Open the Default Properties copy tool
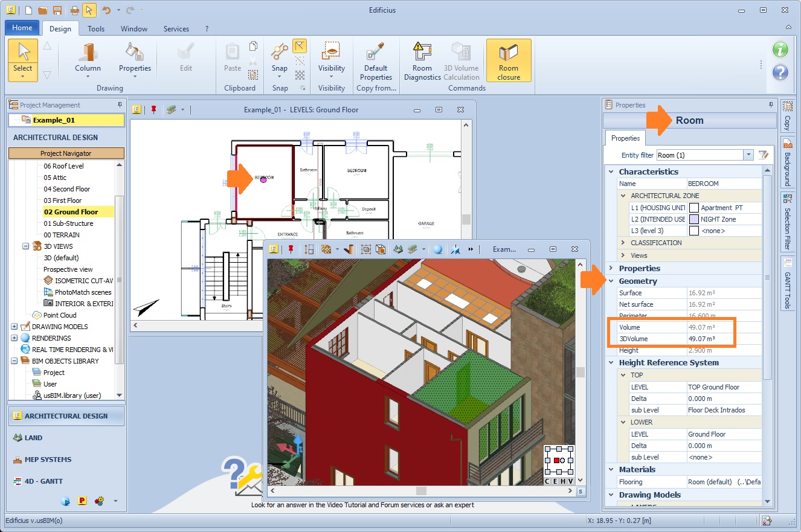Image resolution: width=801 pixels, height=532 pixels. click(376, 53)
